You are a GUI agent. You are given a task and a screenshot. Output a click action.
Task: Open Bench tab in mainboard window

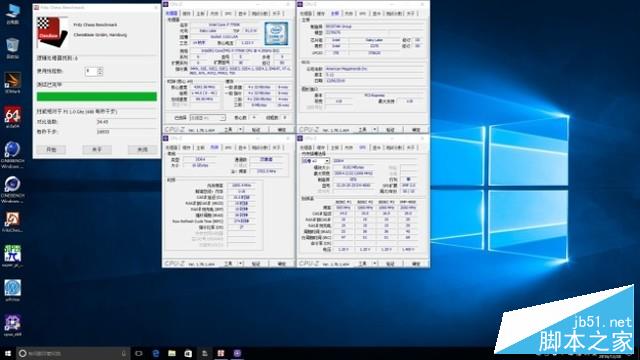(394, 13)
